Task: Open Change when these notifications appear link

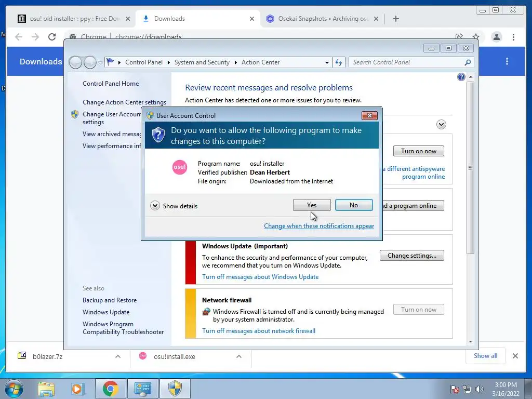Action: [319, 226]
